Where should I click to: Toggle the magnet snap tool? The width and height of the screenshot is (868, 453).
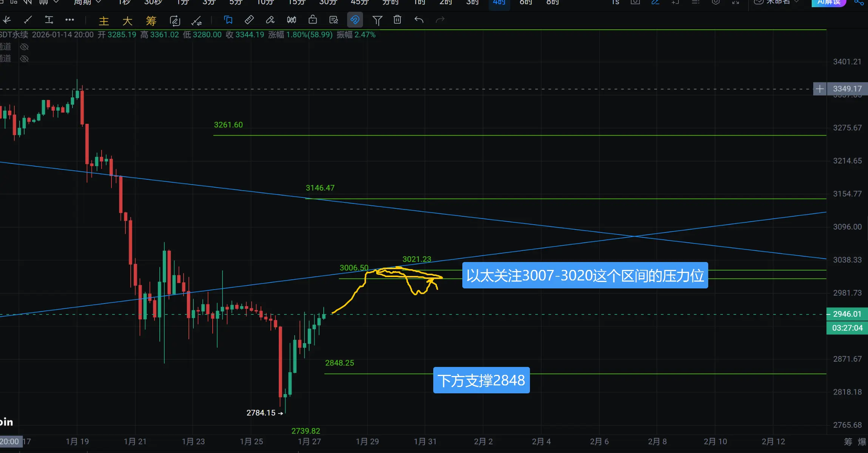355,20
